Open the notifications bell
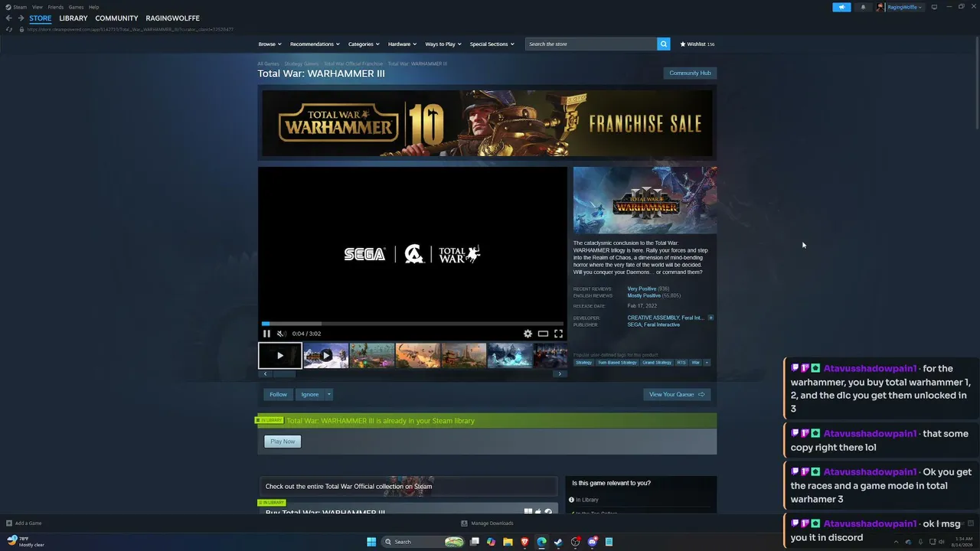Viewport: 980px width, 551px height. [x=863, y=7]
